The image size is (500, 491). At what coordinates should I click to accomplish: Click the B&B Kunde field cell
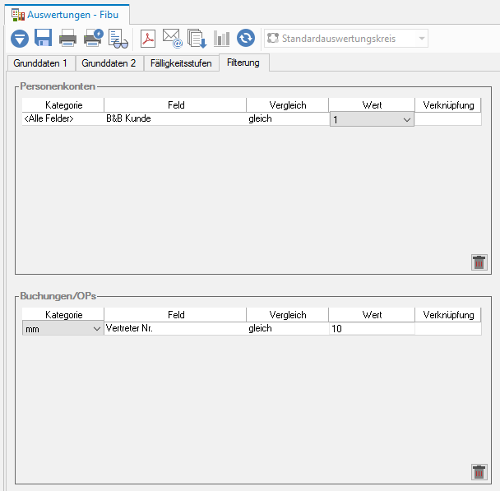175,119
